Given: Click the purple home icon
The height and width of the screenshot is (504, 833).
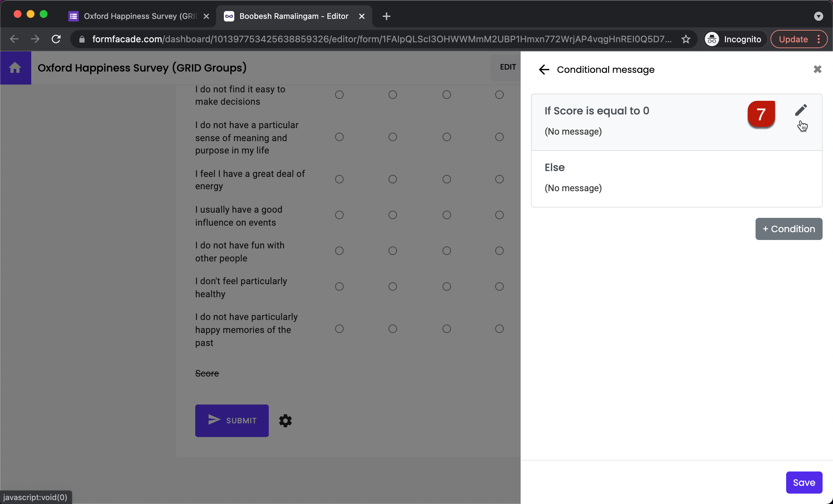Looking at the screenshot, I should click(x=16, y=68).
